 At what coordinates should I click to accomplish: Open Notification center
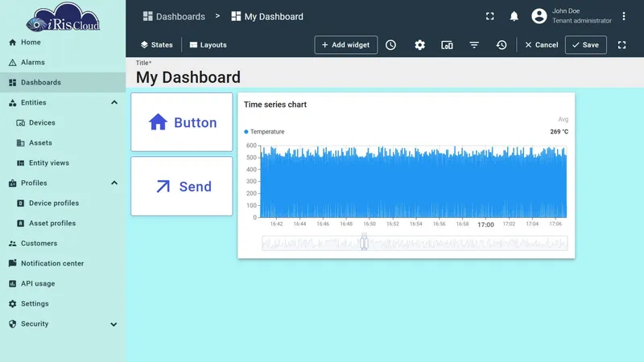point(63,264)
